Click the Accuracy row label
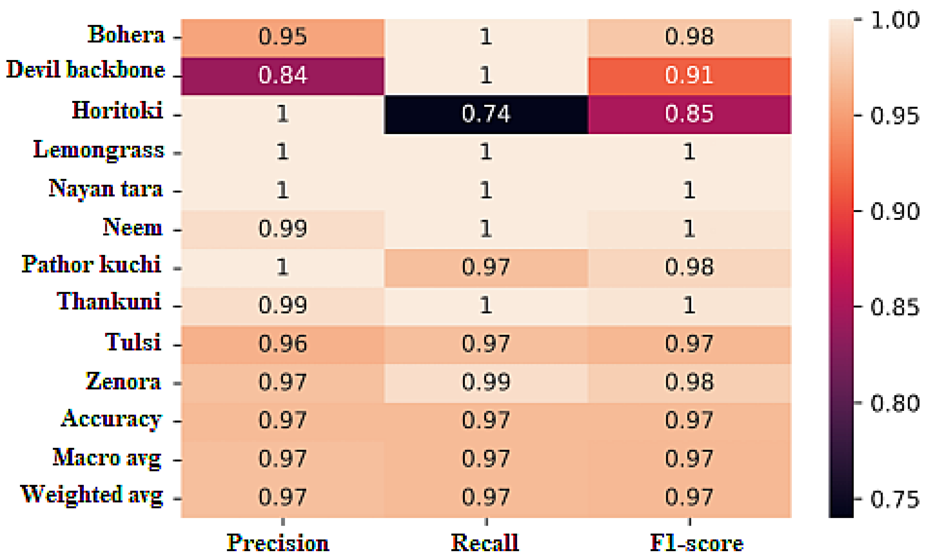Image resolution: width=930 pixels, height=560 pixels. 111,420
